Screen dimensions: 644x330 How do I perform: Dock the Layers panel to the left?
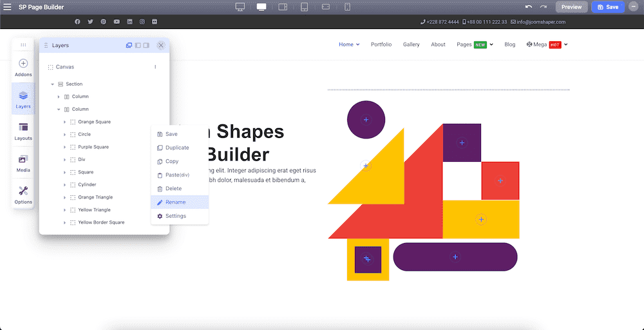tap(138, 45)
